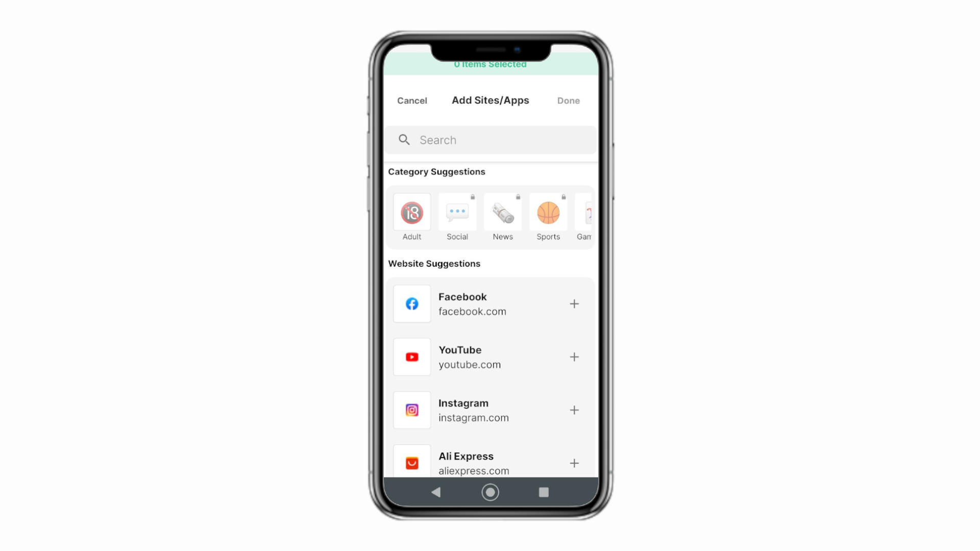Add Instagram to blocked sites
Screen dimensions: 980x551
574,410
